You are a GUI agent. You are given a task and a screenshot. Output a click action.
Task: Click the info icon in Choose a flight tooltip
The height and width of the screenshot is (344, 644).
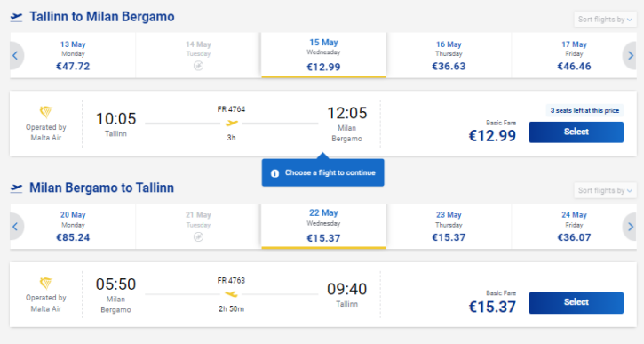[274, 173]
